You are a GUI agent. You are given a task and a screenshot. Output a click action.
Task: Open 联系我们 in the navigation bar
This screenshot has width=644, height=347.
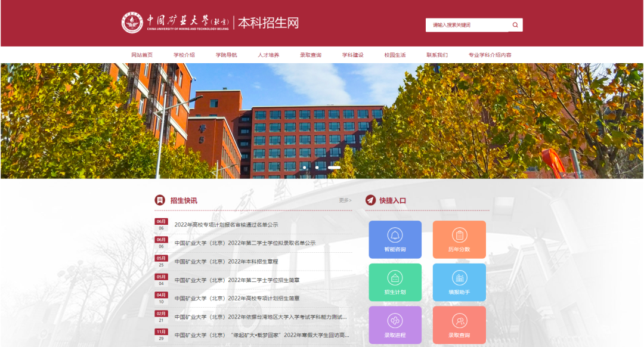click(x=437, y=55)
